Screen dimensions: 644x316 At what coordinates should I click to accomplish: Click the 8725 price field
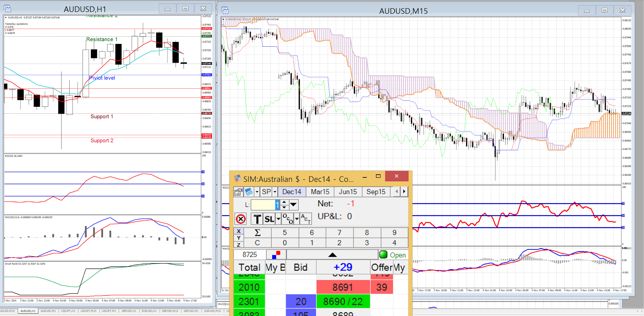pos(250,255)
